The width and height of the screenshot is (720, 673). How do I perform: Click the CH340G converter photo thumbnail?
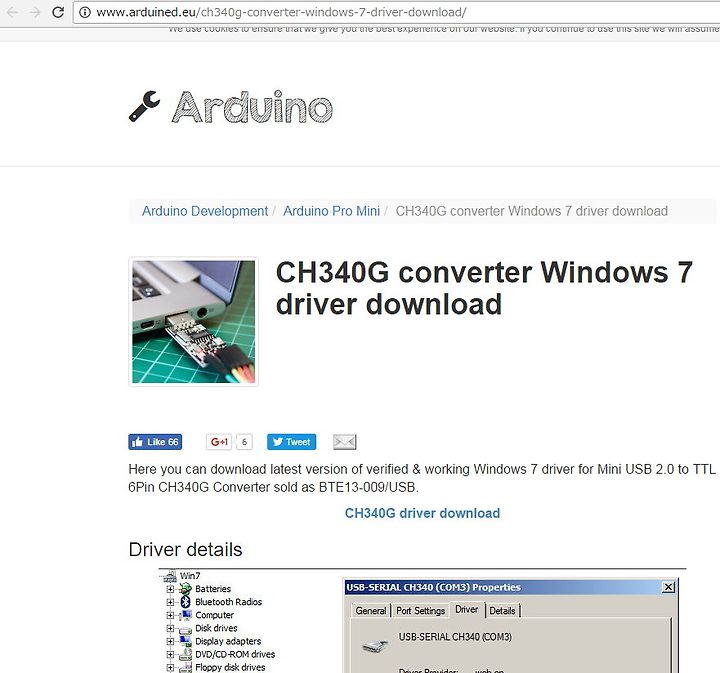point(193,322)
